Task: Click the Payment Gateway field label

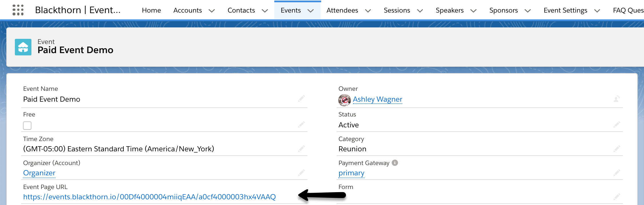Action: click(364, 163)
